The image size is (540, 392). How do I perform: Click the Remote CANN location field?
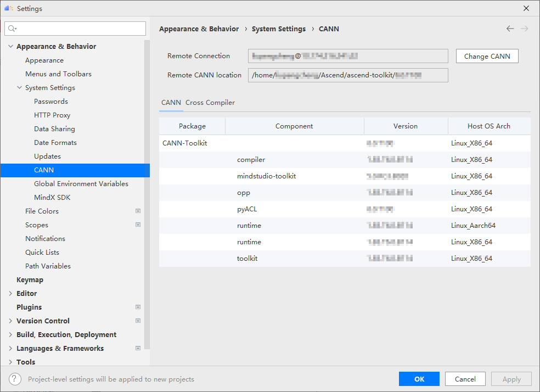pos(348,75)
